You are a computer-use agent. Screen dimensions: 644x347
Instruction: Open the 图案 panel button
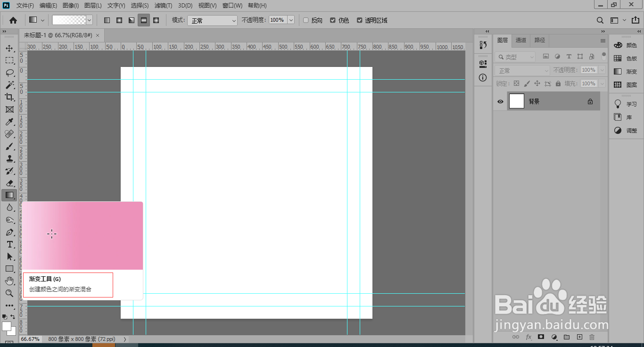point(626,85)
